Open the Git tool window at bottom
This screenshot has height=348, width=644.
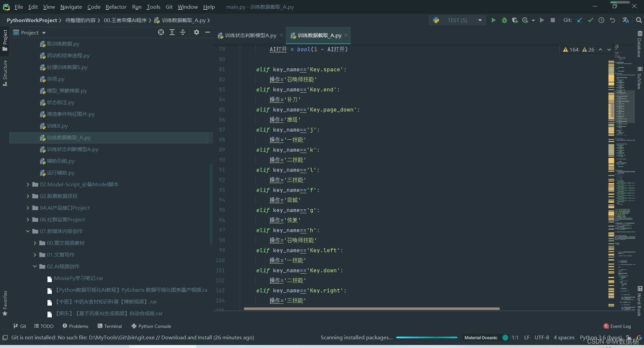coord(20,326)
